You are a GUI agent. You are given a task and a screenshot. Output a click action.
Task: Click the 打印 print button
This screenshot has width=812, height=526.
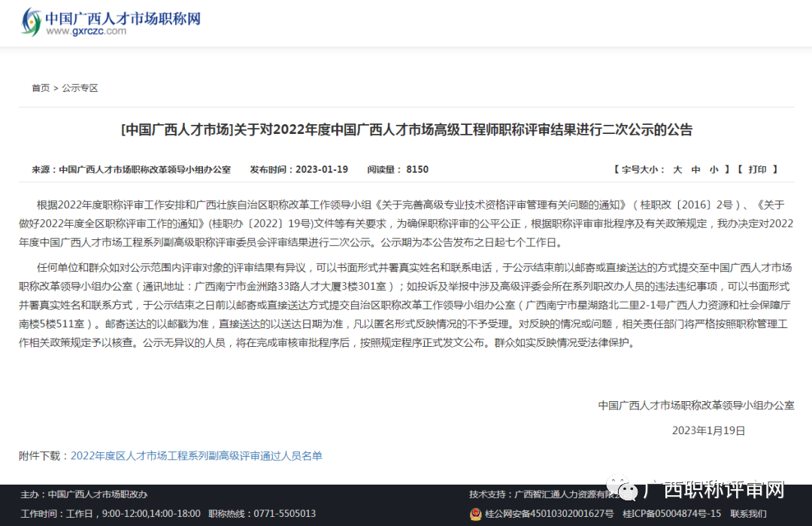click(757, 169)
